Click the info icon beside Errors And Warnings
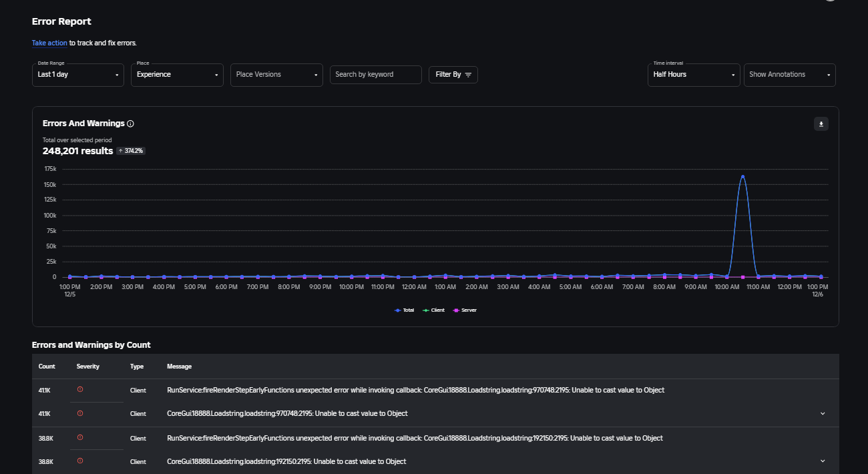Image resolution: width=868 pixels, height=474 pixels. click(x=131, y=124)
